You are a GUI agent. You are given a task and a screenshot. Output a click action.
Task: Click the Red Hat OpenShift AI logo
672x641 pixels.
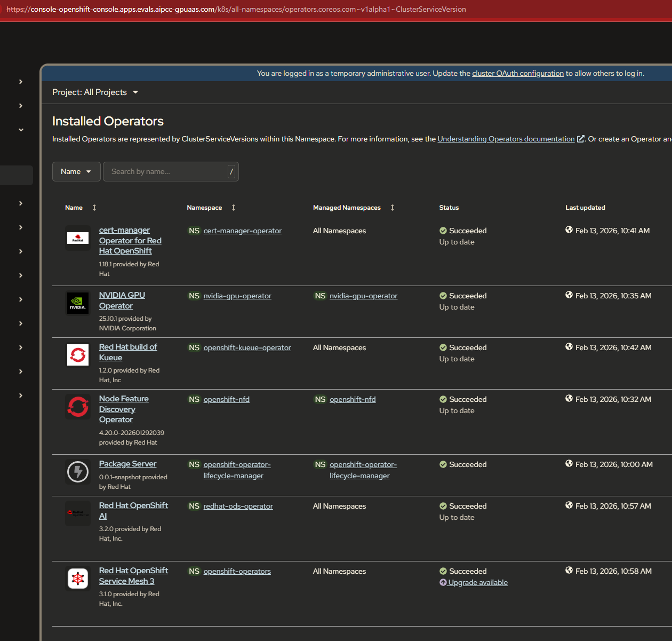pos(78,513)
